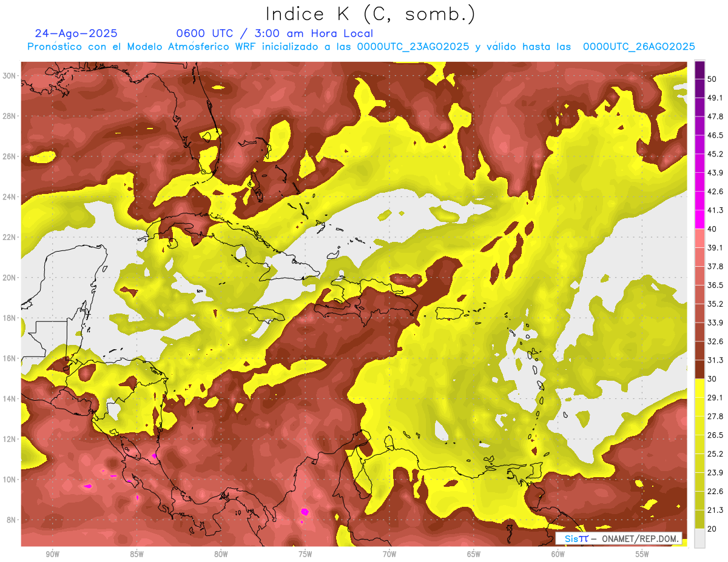The height and width of the screenshot is (562, 728).
Task: Click the latitude label "14N"
Action: 9,398
